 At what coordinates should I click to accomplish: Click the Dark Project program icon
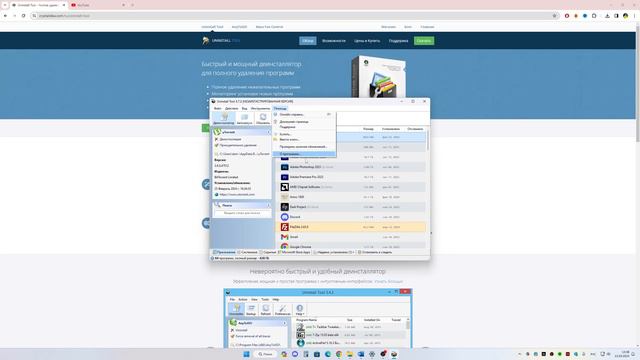284,207
